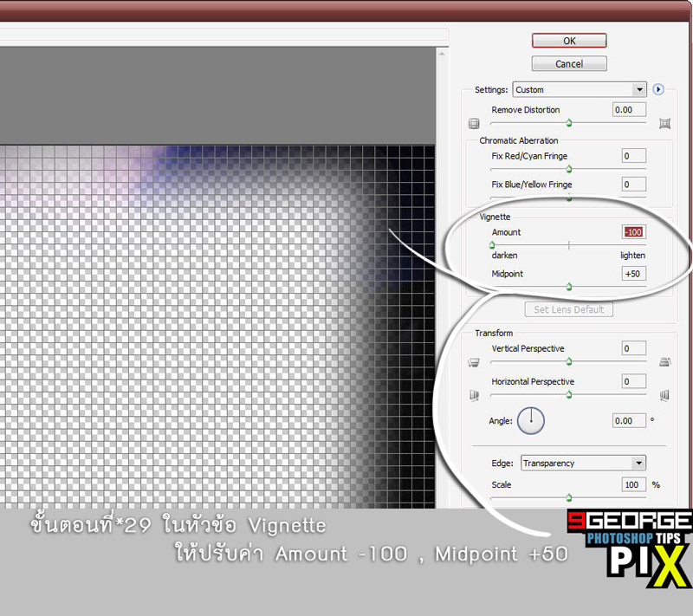
Task: Click the 'lighten' label under Amount slider
Action: point(632,256)
